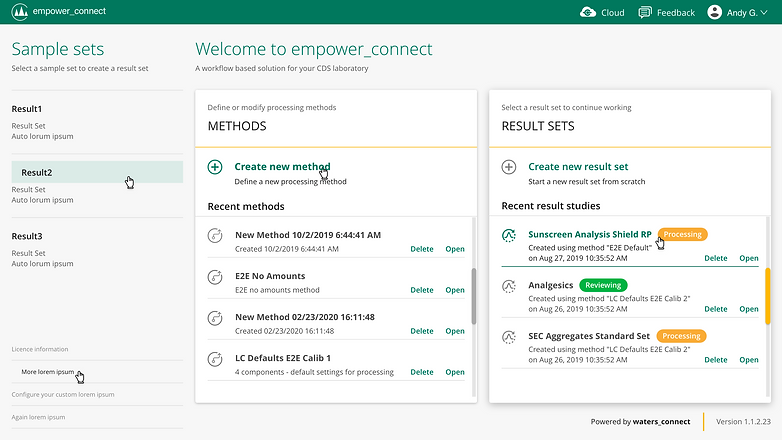Click the Andy G. user name
This screenshot has height=440, width=782.
pos(742,12)
